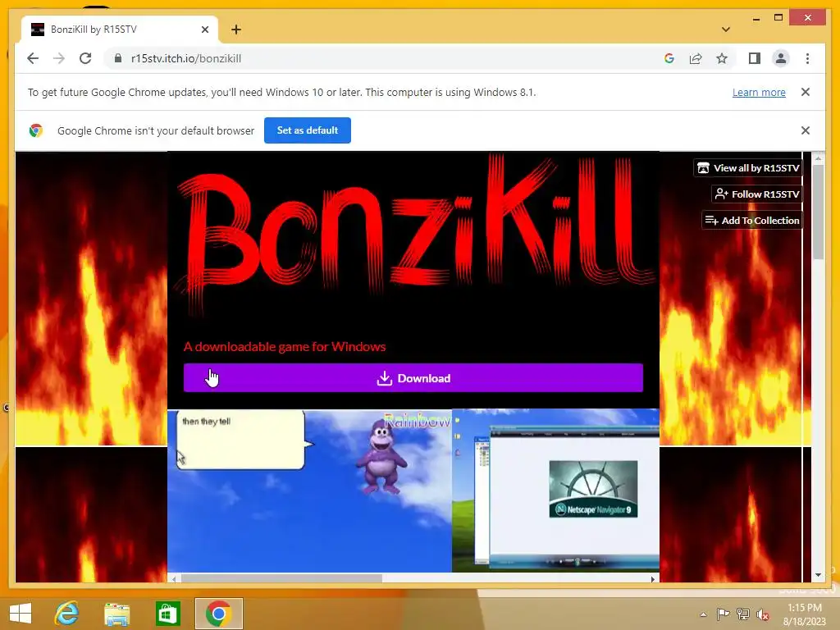Click Follow R15STV
The image size is (840, 630).
757,194
